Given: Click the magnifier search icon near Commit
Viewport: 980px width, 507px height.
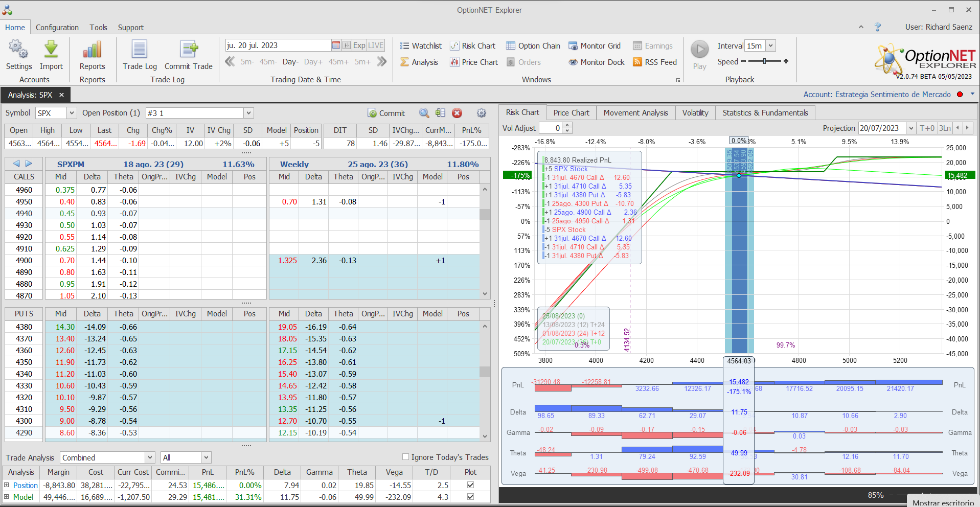Looking at the screenshot, I should click(x=424, y=113).
